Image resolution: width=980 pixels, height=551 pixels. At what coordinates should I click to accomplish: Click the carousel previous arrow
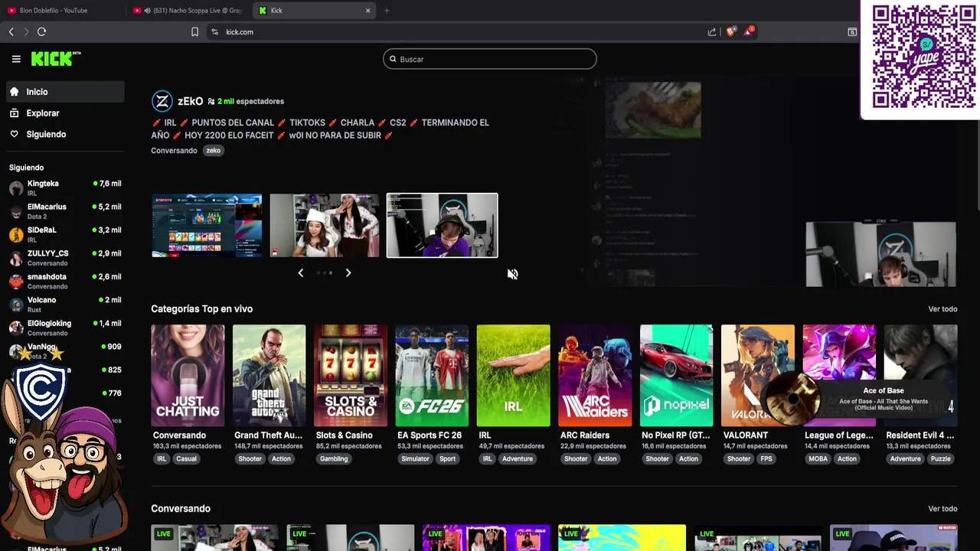(300, 273)
